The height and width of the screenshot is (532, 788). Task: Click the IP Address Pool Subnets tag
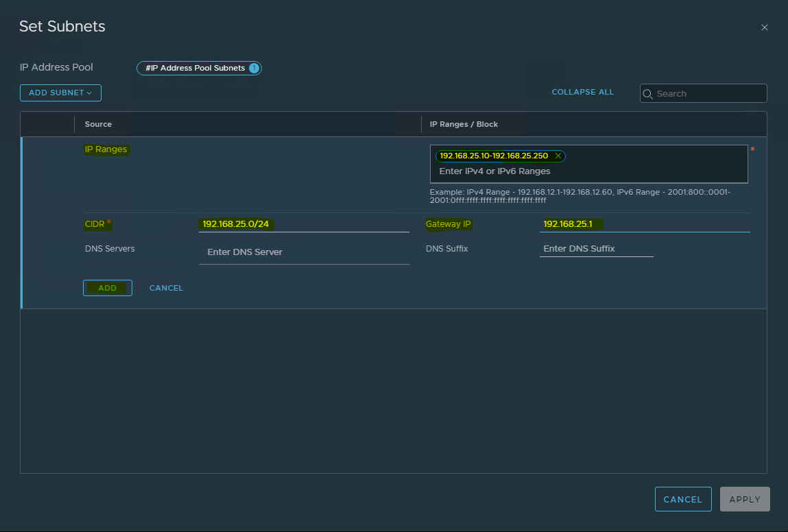pos(199,68)
